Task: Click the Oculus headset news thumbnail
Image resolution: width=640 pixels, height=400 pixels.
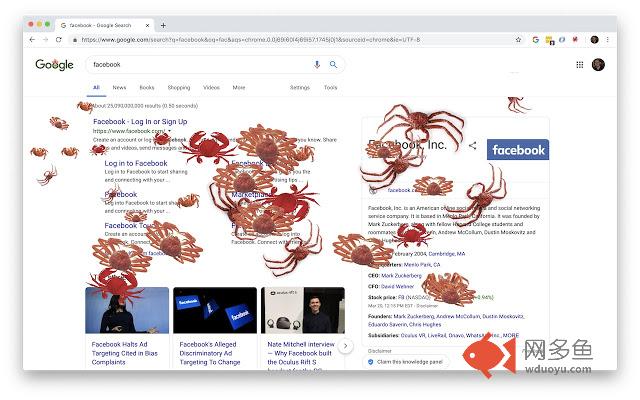Action: [303, 310]
